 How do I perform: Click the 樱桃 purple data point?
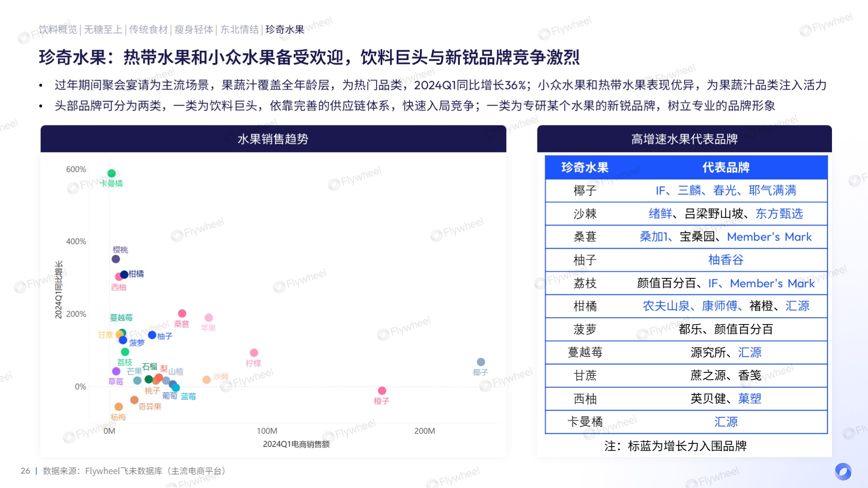click(x=116, y=259)
